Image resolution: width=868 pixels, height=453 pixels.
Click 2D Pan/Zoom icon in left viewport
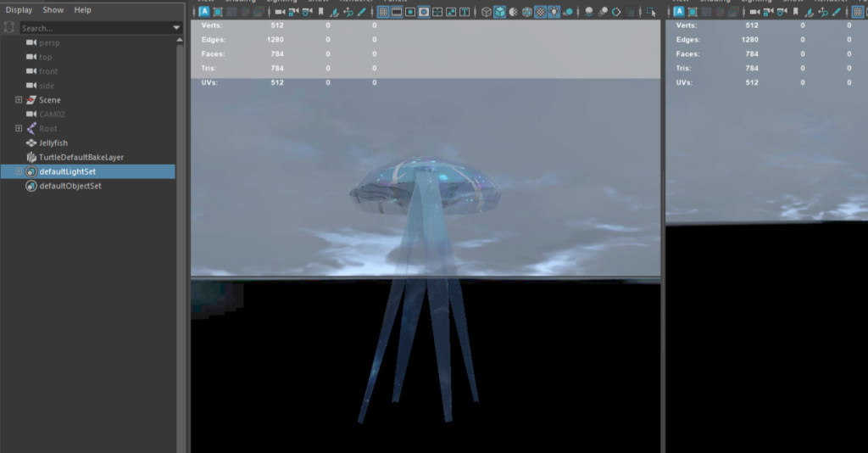(348, 12)
